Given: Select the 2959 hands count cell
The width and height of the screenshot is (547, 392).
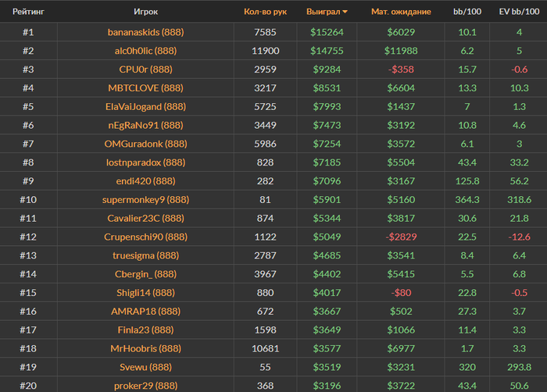Looking at the screenshot, I should point(265,69).
